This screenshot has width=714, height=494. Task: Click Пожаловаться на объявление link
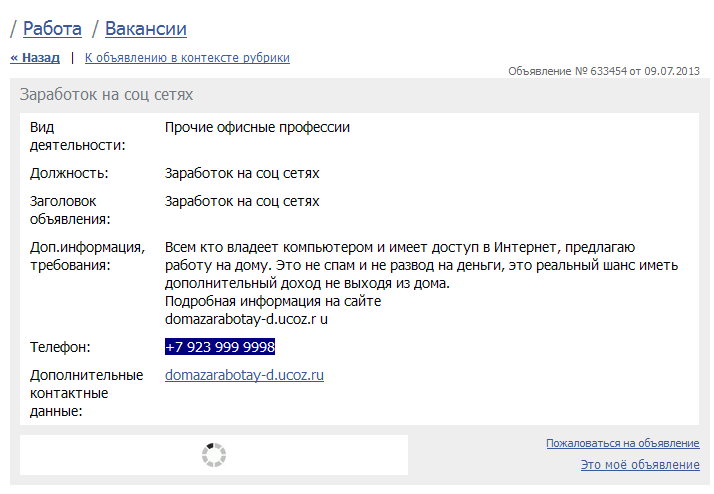pos(622,443)
